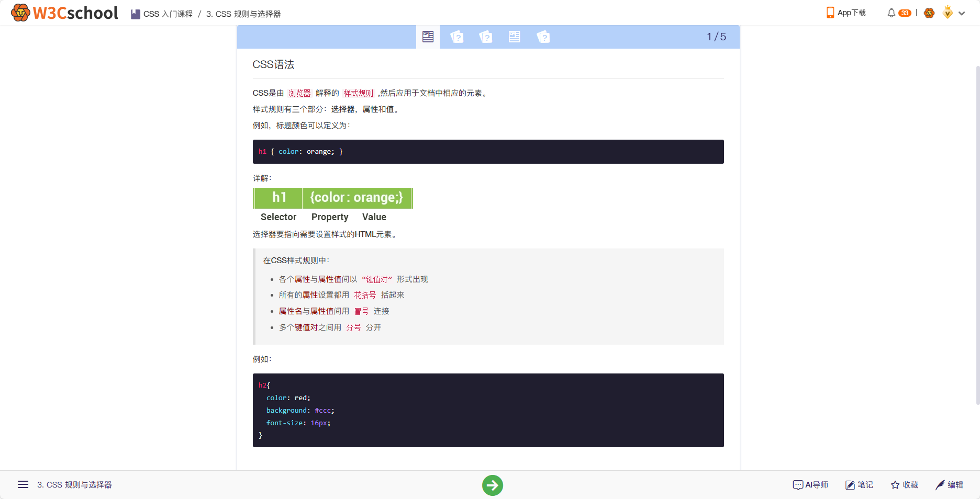Click the 样式规则 highlighted term
980x499 pixels.
coord(359,93)
